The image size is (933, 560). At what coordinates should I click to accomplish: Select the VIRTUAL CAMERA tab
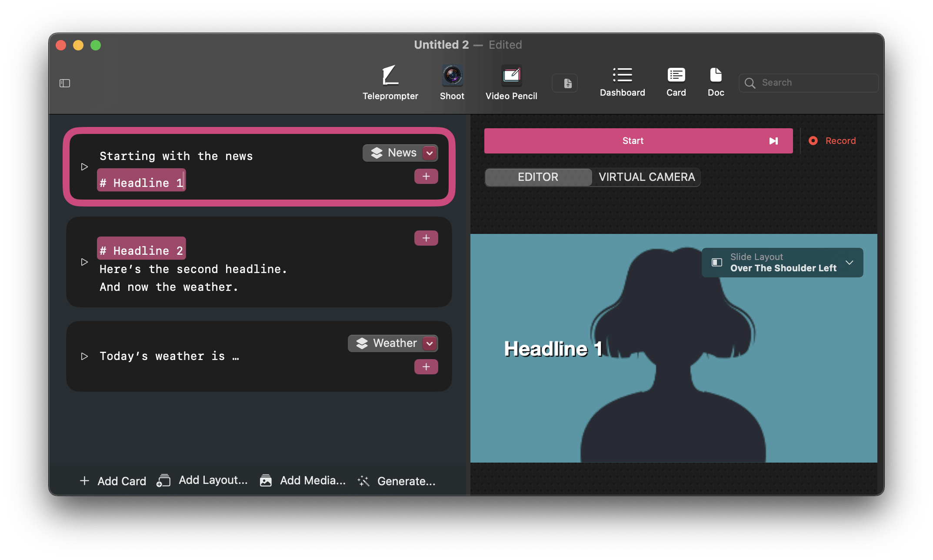[646, 177]
